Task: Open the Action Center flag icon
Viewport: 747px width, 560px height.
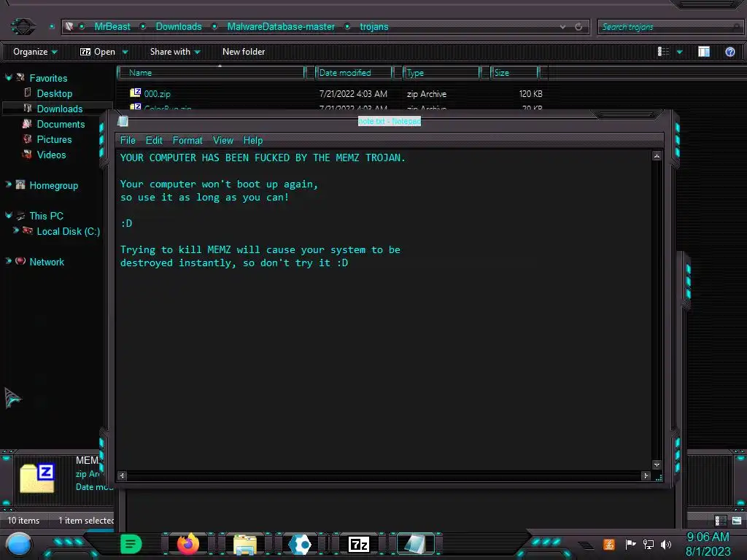Action: (x=630, y=544)
